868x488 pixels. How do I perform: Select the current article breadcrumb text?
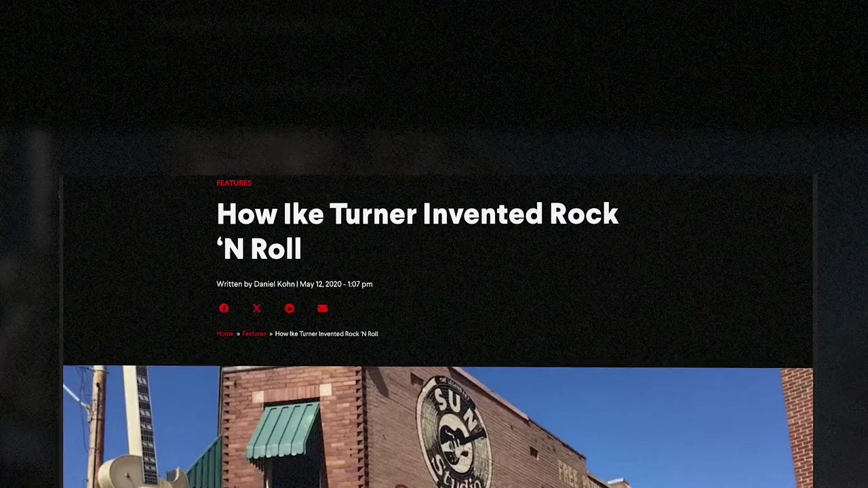(326, 333)
